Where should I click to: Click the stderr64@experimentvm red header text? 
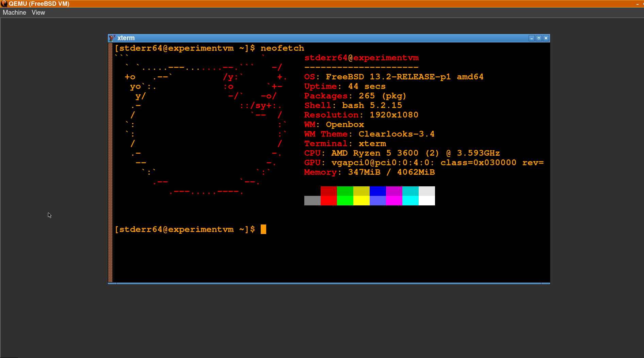(361, 58)
